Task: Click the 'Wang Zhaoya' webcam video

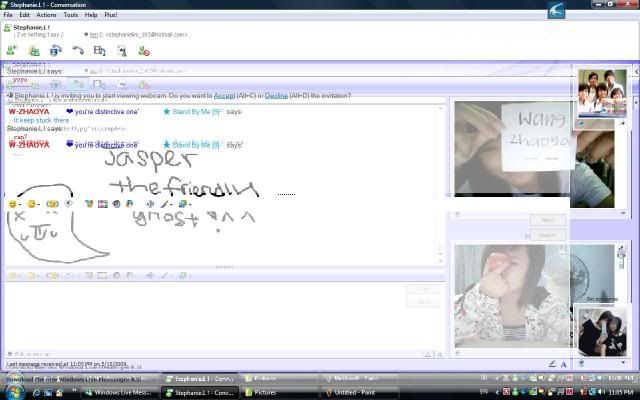Action: coord(534,154)
